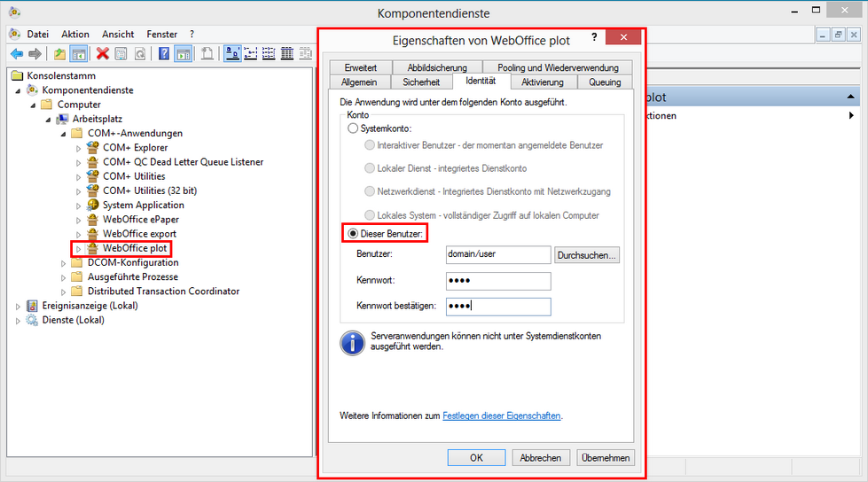Open the Fenster menu
The width and height of the screenshot is (868, 482).
[x=161, y=35]
